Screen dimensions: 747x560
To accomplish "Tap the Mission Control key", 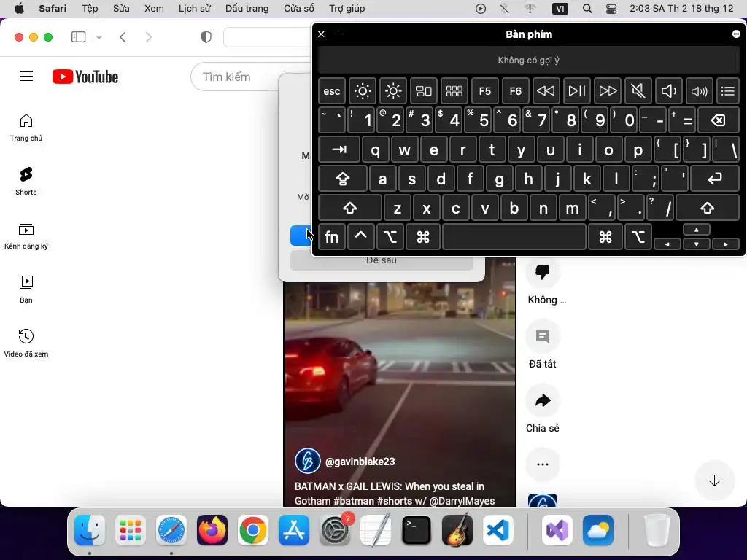I will 424,91.
